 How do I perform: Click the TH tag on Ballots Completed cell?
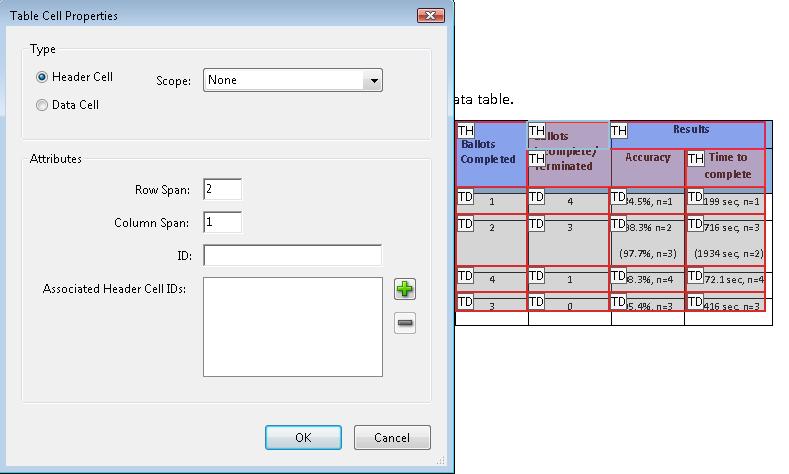(x=466, y=131)
